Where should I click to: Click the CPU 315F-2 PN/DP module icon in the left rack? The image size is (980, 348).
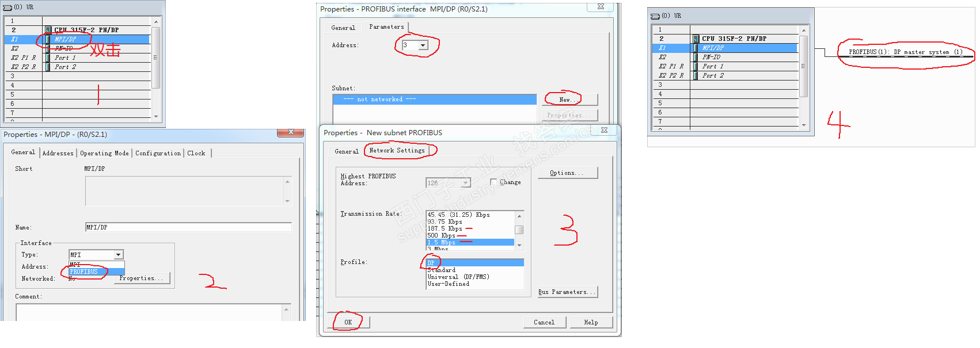click(48, 30)
